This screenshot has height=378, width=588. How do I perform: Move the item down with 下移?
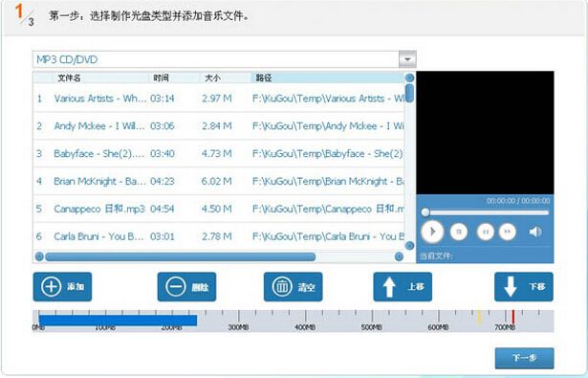(x=524, y=287)
